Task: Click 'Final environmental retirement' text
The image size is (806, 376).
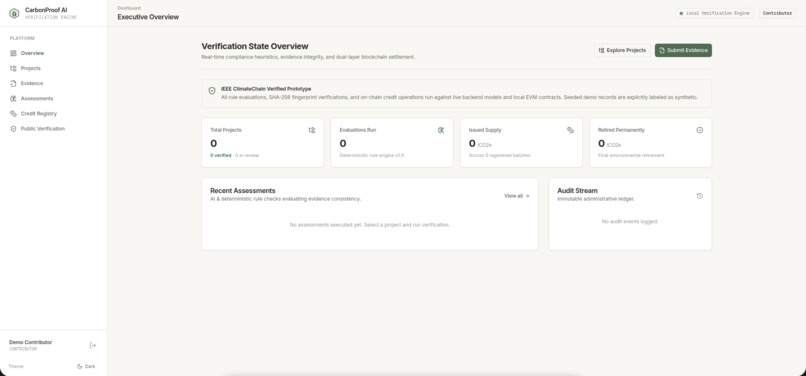Action: (x=631, y=155)
